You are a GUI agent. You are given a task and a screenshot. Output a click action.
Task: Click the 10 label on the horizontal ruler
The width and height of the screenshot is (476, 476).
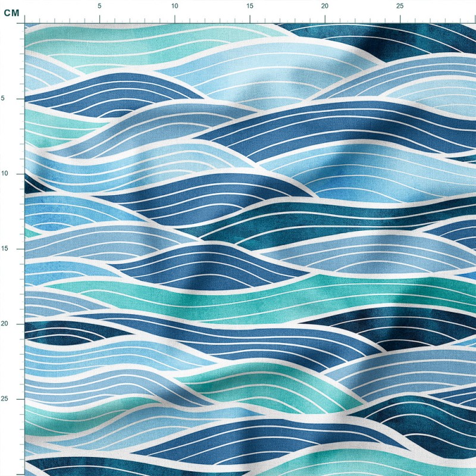174,6
